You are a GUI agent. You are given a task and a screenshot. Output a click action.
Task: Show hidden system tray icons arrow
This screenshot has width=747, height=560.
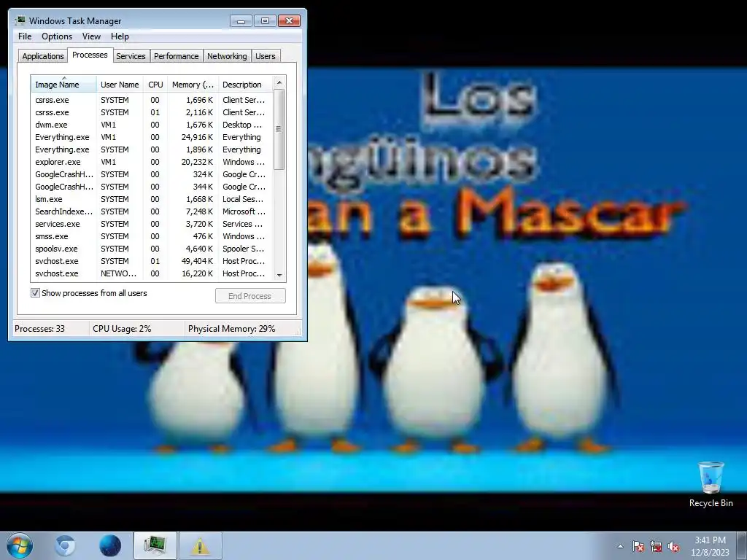[620, 546]
